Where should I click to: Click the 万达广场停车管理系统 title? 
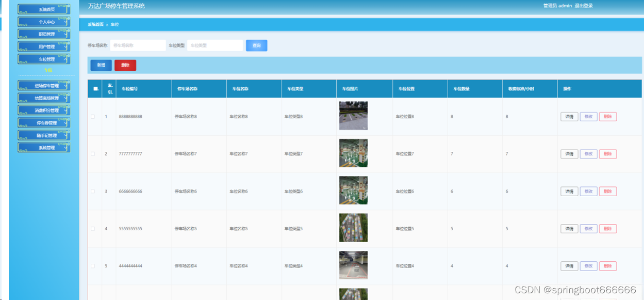click(x=117, y=6)
